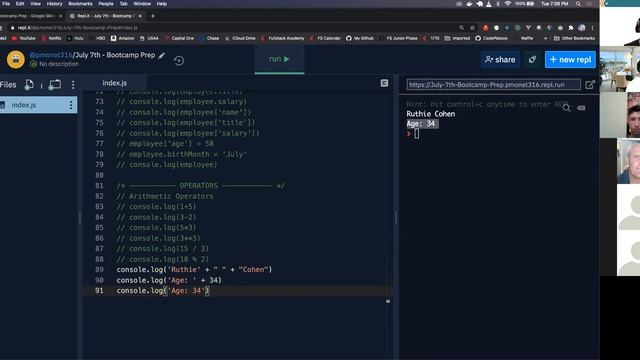Place cursor on line 89 console.log Ruthie
This screenshot has height=360, width=640.
coord(194,269)
